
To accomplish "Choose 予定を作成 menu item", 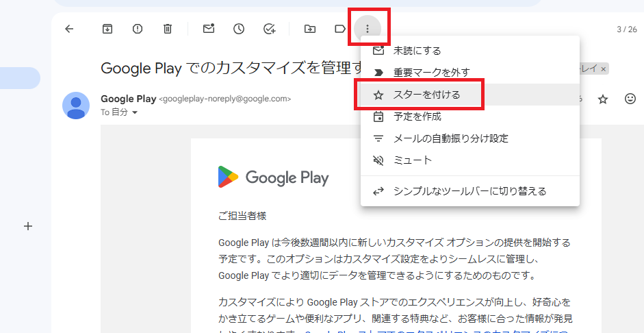I will 470,116.
